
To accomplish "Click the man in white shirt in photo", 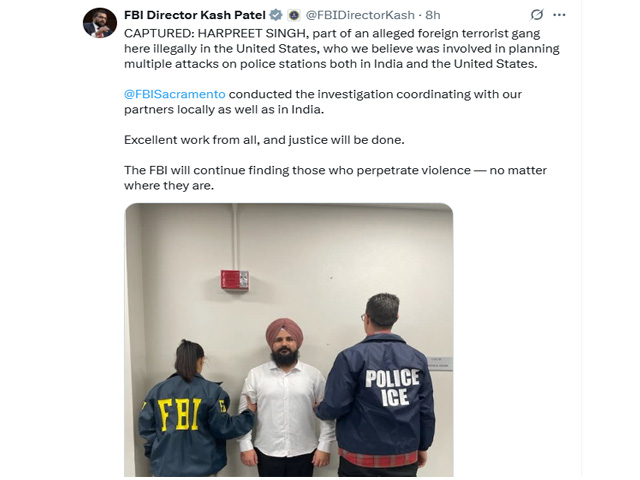I will pos(285,398).
